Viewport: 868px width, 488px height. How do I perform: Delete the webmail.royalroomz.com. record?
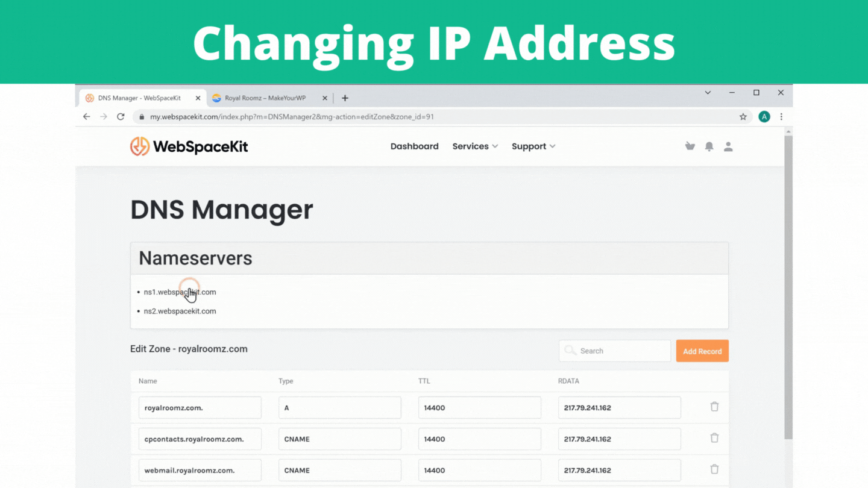pos(714,470)
